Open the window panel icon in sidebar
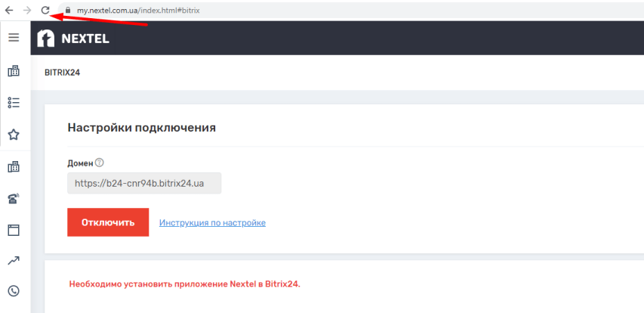Viewport: 644px width, 313px height. (x=14, y=230)
